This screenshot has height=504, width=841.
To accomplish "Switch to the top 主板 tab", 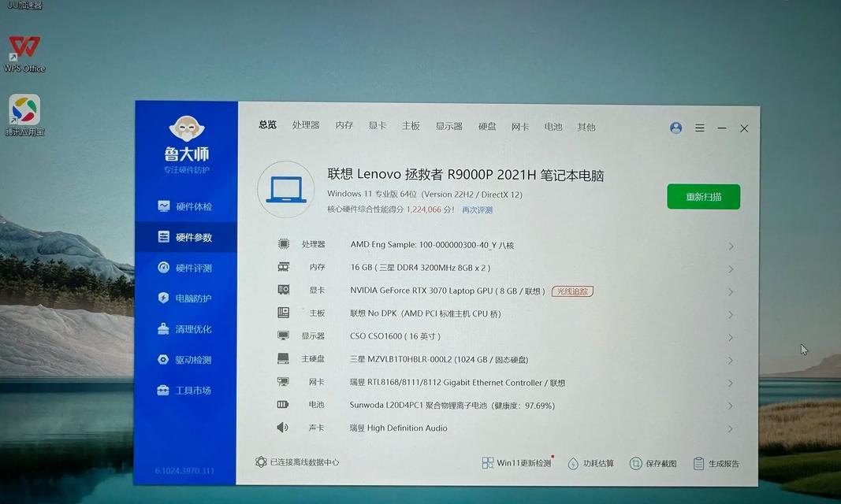I will [x=411, y=126].
